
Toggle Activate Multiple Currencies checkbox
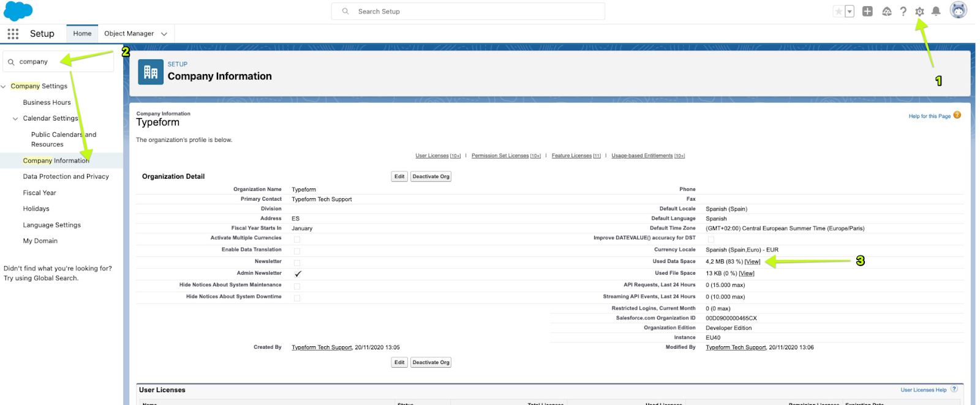[297, 239]
